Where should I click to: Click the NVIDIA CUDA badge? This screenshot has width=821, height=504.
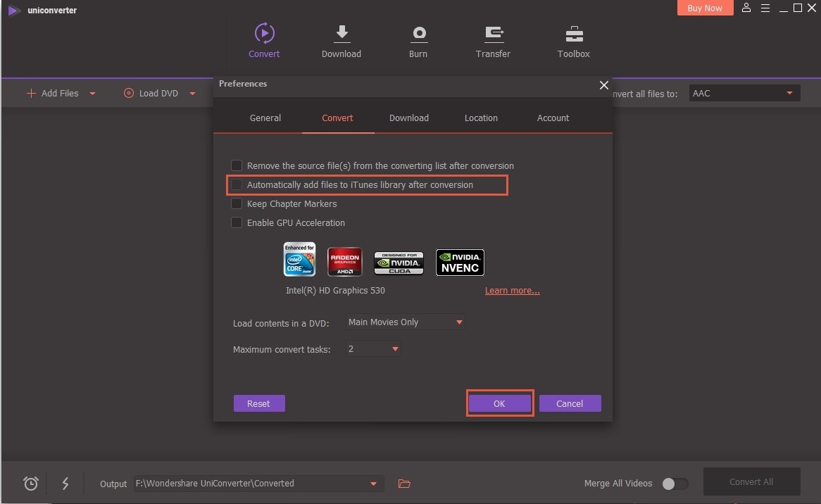399,263
